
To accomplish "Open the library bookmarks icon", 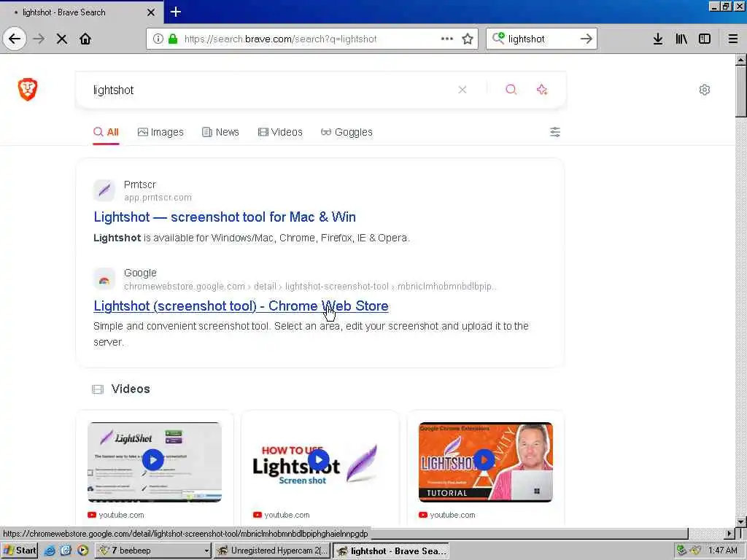I will (x=681, y=39).
